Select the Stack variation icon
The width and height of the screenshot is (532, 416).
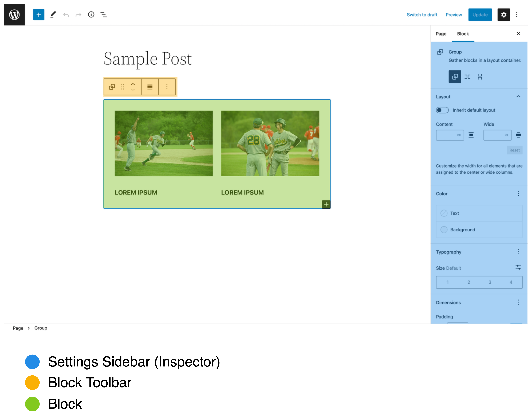[480, 77]
